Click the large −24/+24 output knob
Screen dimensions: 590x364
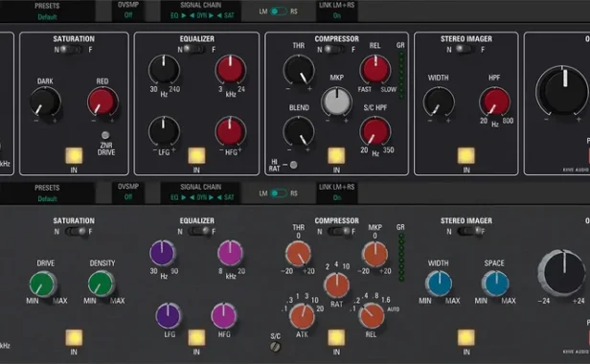click(562, 273)
